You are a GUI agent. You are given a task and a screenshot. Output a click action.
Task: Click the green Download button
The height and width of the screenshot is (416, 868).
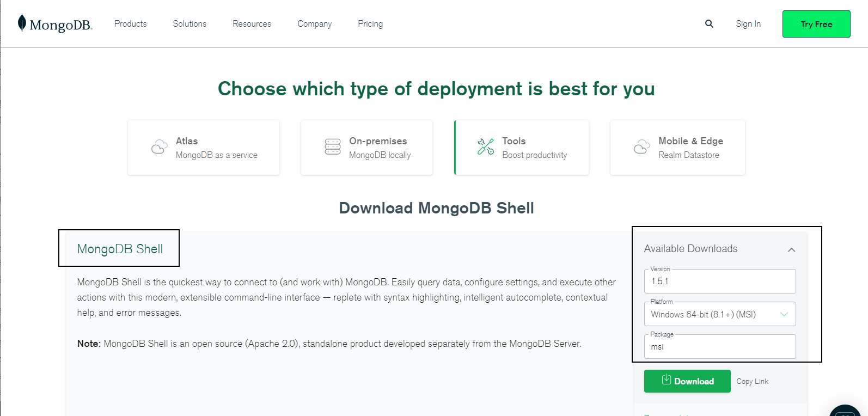click(687, 381)
